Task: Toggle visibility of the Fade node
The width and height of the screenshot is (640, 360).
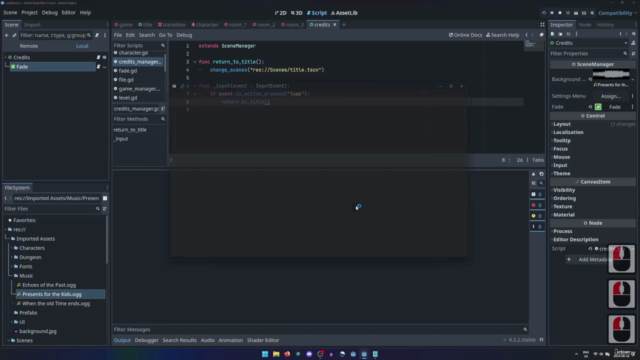Action: 104,67
